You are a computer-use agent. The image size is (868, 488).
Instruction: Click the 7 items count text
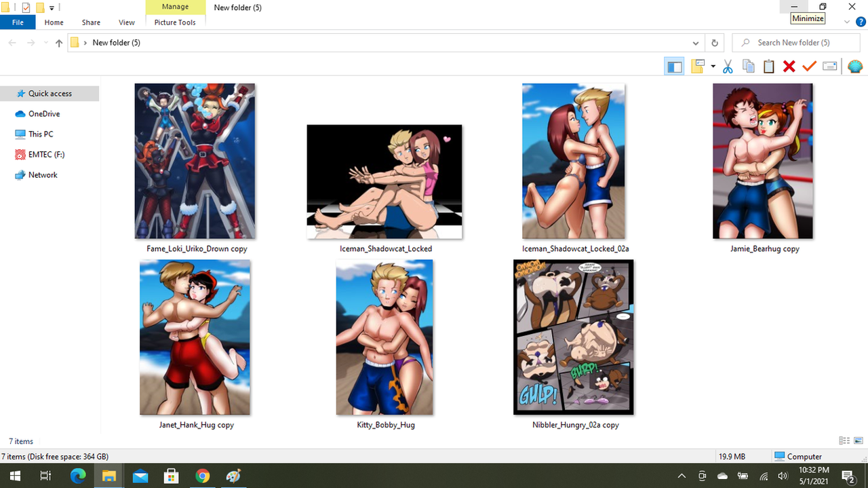pyautogui.click(x=21, y=441)
